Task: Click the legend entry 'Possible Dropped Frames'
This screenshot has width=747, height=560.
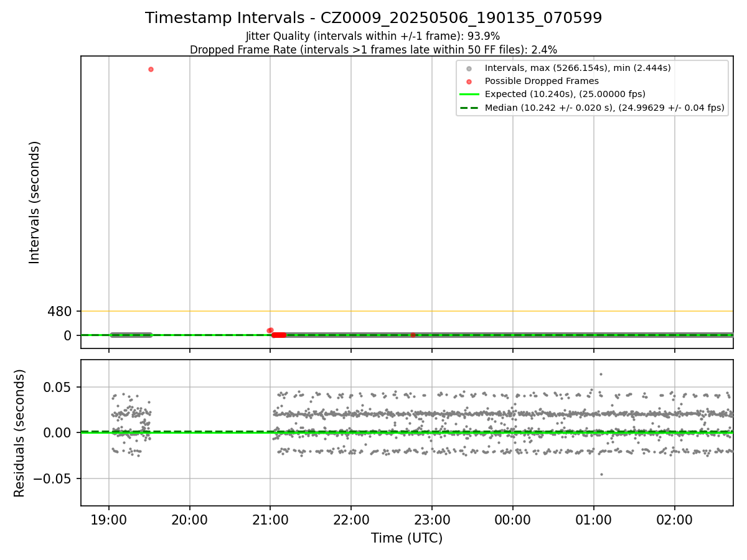Action: coord(542,81)
